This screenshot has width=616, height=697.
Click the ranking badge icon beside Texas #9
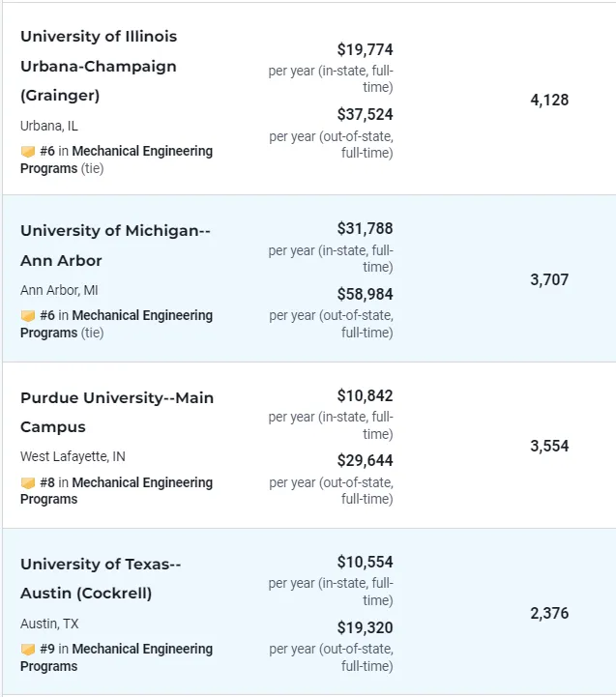click(28, 650)
